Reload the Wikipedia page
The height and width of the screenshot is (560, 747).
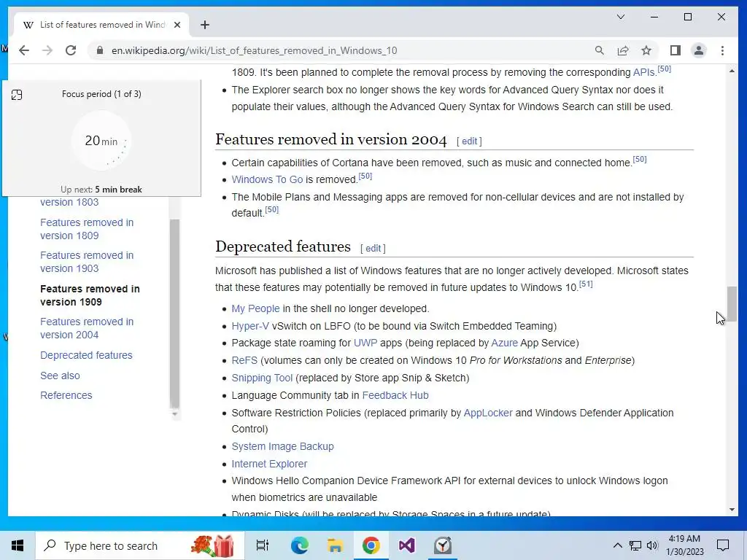71,50
